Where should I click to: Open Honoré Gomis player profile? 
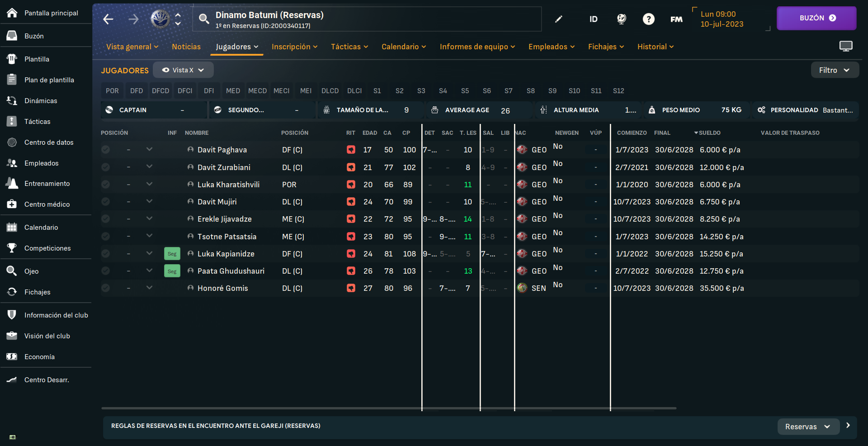[222, 288]
